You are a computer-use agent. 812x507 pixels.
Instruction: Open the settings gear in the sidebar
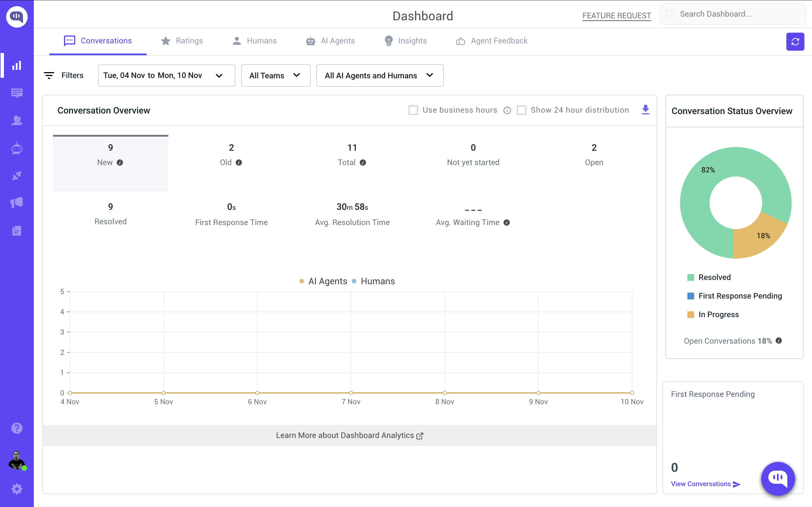tap(17, 489)
